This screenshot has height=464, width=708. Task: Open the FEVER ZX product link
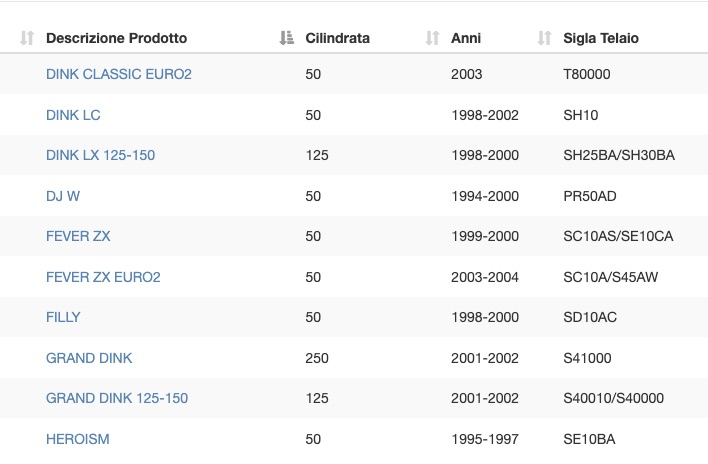coord(78,236)
